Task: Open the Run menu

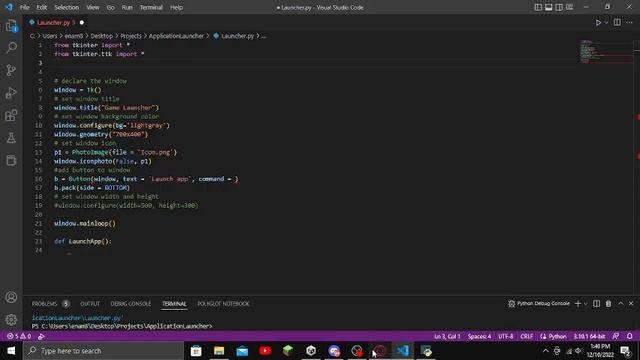Action: 127,7
